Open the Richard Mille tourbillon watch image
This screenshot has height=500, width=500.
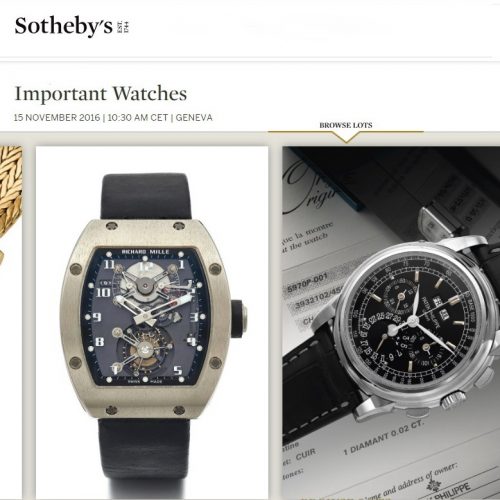152,323
